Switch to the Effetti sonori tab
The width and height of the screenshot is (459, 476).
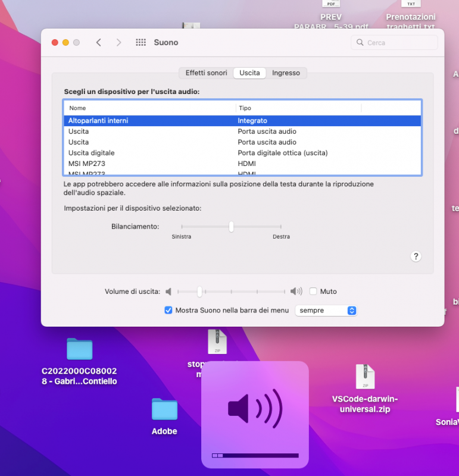pyautogui.click(x=206, y=73)
